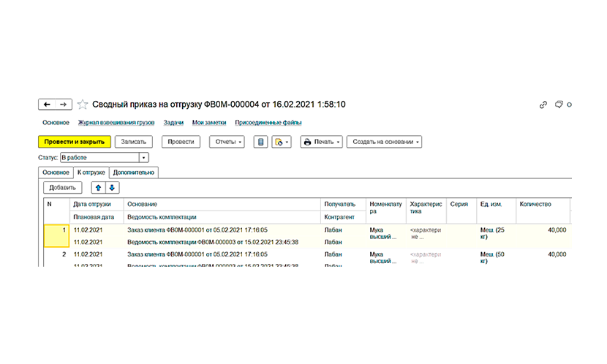Image resolution: width=607 pixels, height=364 pixels.
Task: Select К отгрузке tab
Action: 91,172
